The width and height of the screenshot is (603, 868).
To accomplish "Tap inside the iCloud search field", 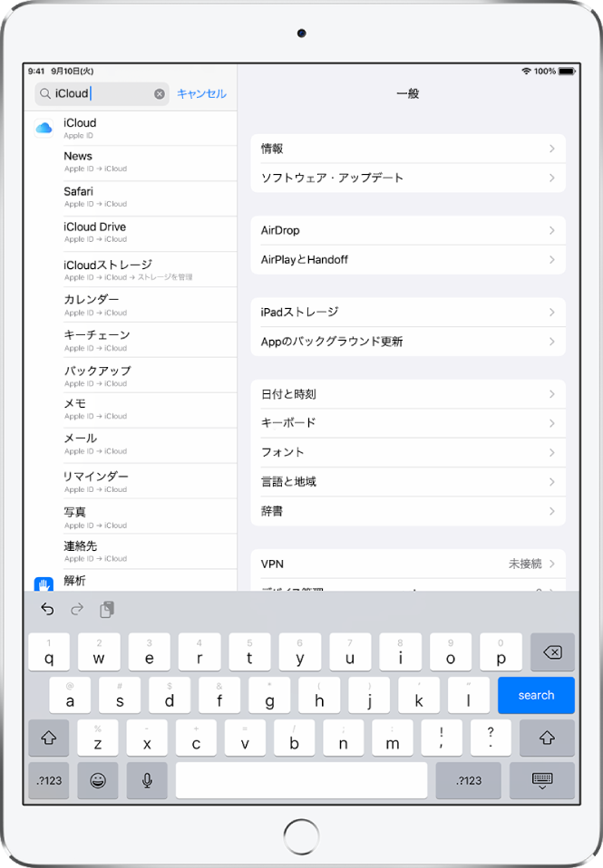I will 102,93.
